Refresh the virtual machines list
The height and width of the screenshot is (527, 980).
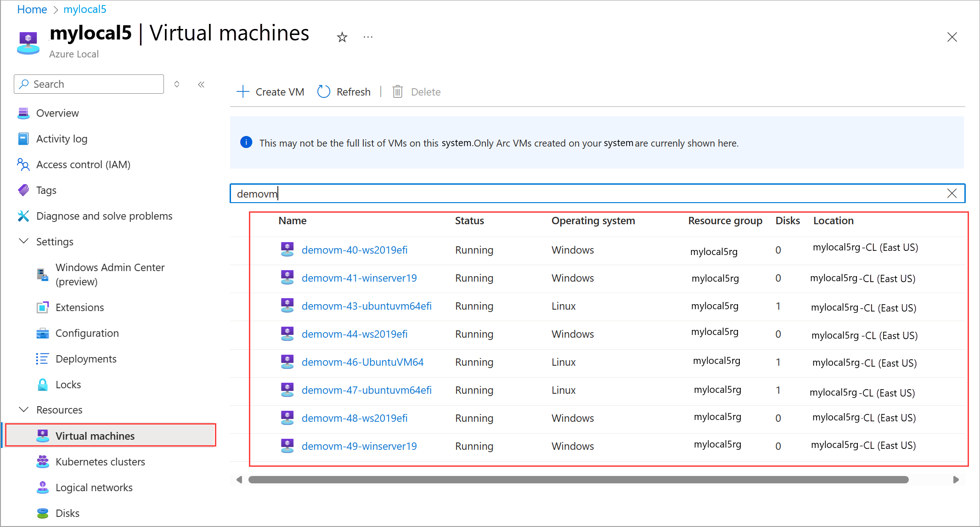(x=344, y=91)
